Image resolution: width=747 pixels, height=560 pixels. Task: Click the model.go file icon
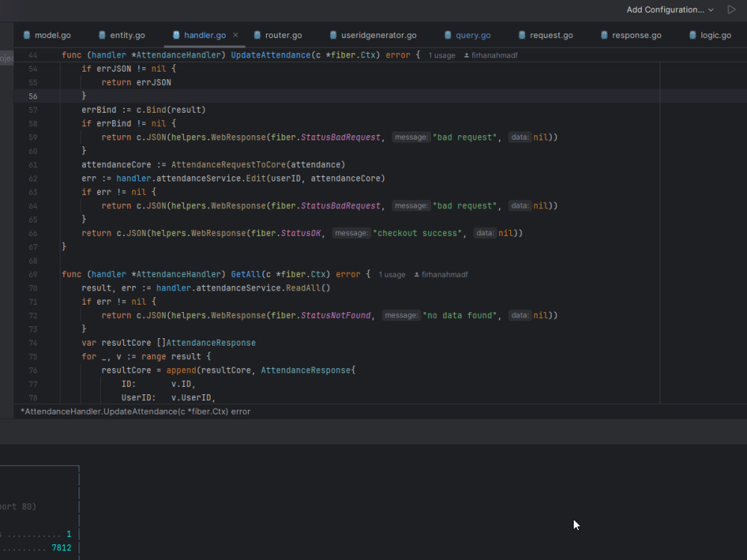27,35
